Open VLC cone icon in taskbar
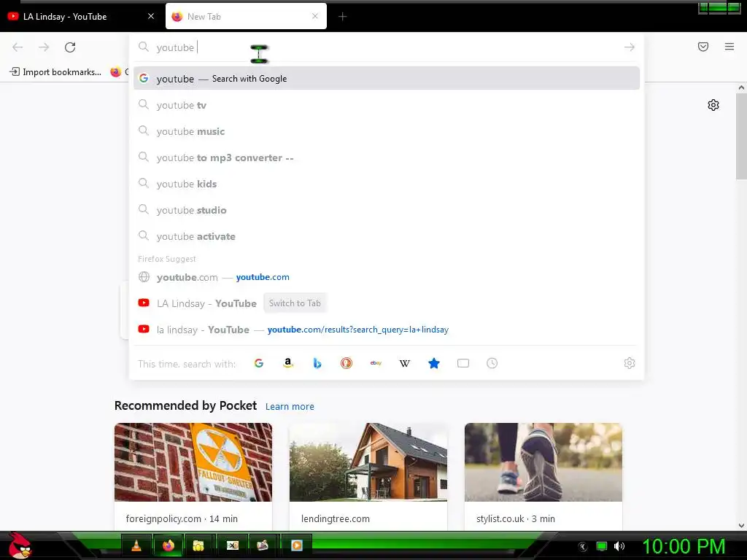The width and height of the screenshot is (747, 560). (136, 545)
